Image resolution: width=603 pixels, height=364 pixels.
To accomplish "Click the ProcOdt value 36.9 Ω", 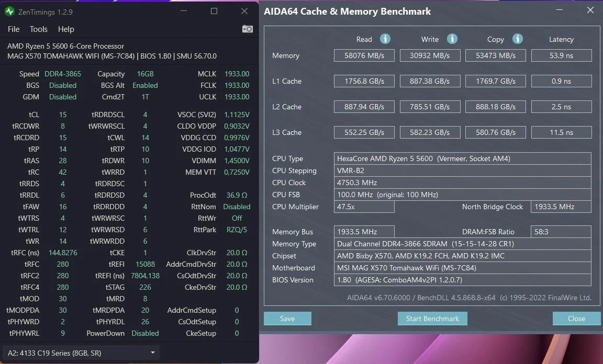I will (x=237, y=195).
